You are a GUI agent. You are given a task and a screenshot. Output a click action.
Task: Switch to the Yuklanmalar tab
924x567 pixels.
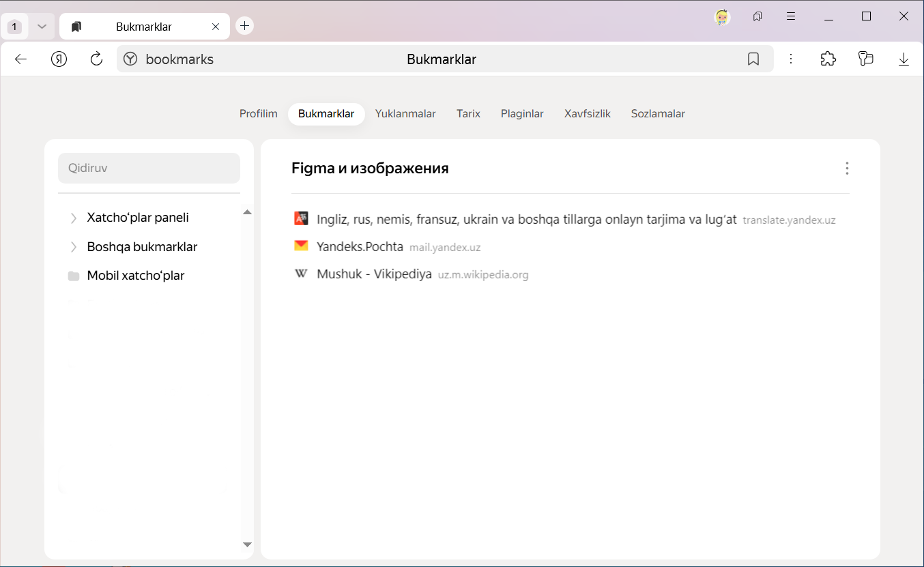pyautogui.click(x=405, y=114)
